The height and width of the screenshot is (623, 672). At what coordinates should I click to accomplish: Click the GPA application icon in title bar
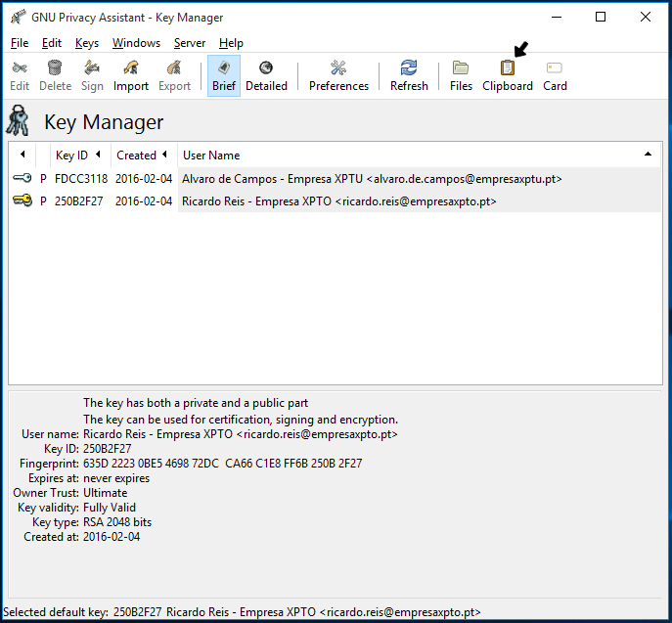click(19, 18)
